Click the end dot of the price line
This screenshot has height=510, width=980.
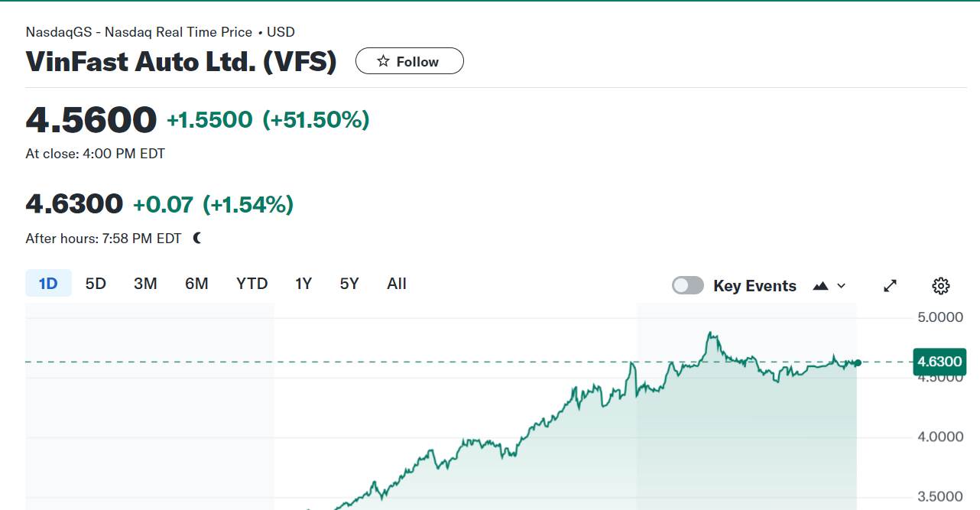[x=858, y=362]
